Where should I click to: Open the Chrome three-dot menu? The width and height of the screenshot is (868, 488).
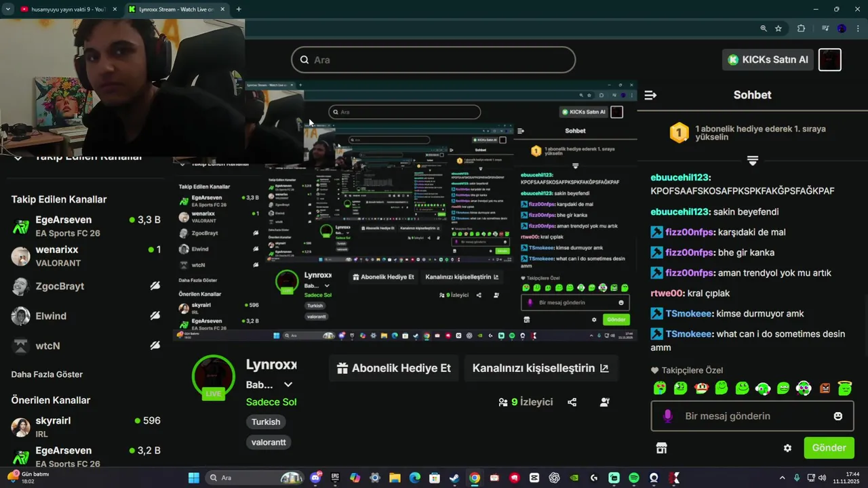(859, 28)
